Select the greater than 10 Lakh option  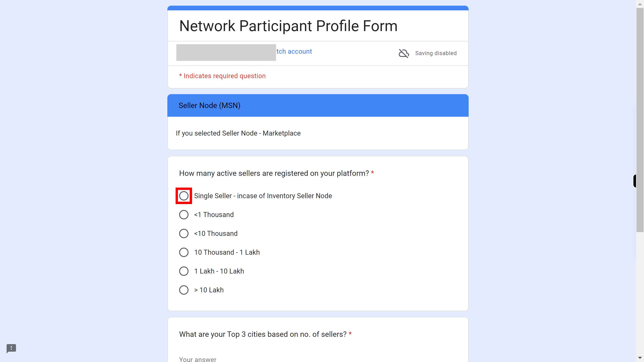click(184, 290)
